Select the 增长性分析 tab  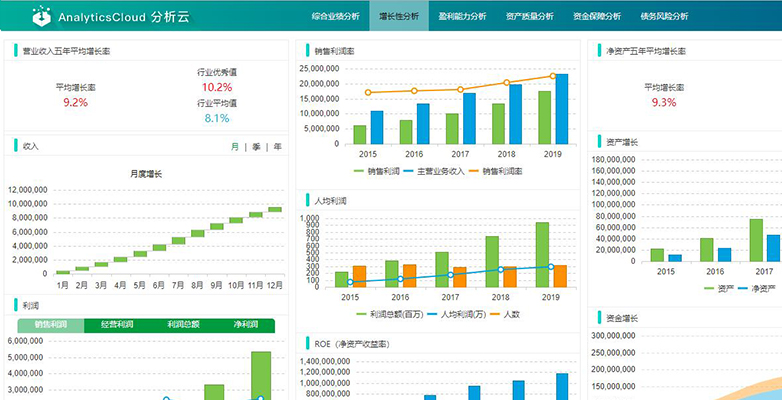pyautogui.click(x=399, y=16)
